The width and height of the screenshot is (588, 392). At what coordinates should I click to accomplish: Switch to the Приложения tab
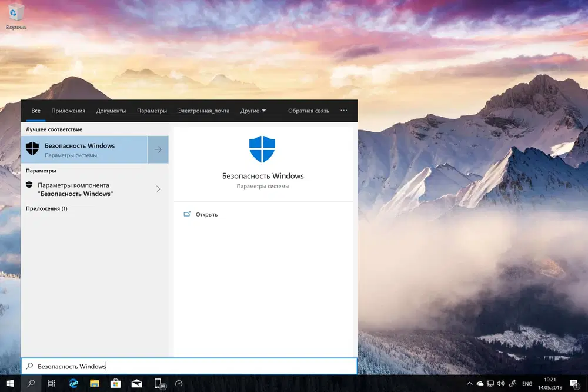(x=68, y=111)
